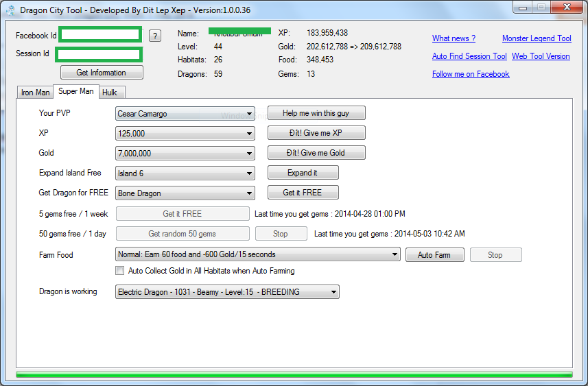Screen dimensions: 588x386
Task: Click the green progress bar at bottom
Action: click(294, 374)
